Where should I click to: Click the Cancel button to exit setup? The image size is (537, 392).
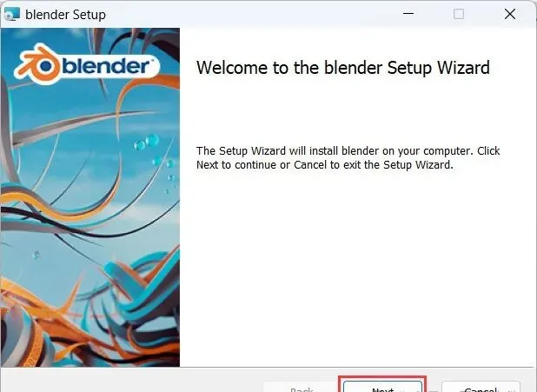[x=481, y=386]
